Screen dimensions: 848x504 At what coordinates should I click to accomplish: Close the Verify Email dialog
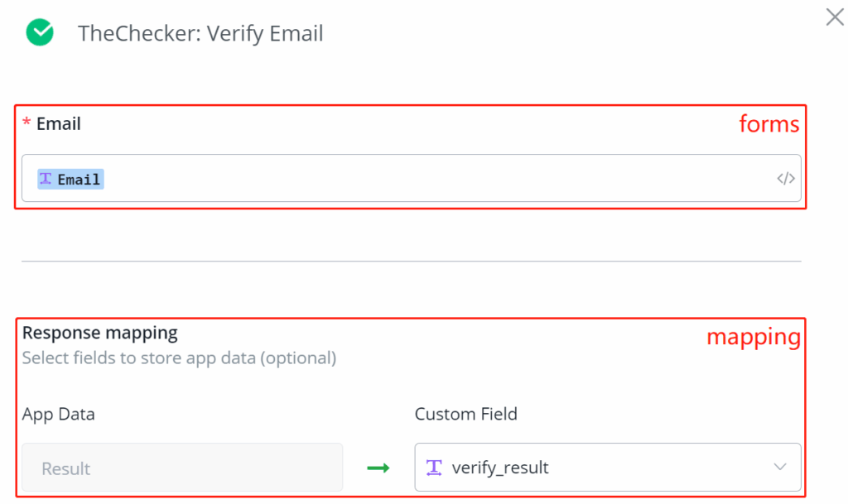[x=834, y=17]
